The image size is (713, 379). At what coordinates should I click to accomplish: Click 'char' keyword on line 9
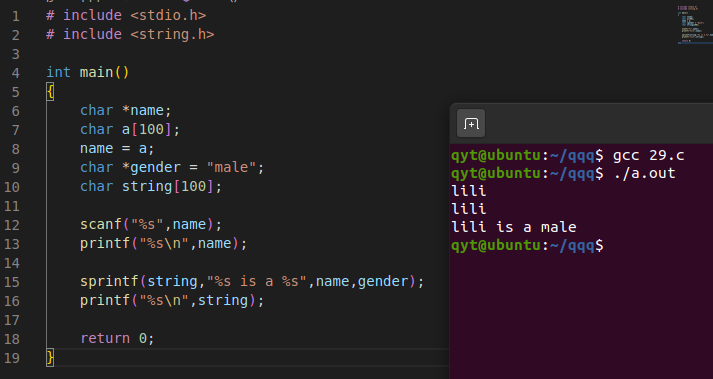(x=96, y=167)
